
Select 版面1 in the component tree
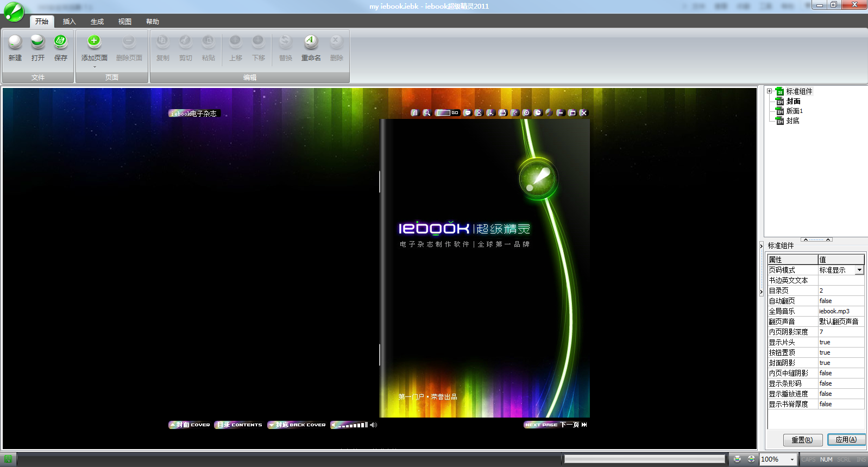(x=795, y=111)
